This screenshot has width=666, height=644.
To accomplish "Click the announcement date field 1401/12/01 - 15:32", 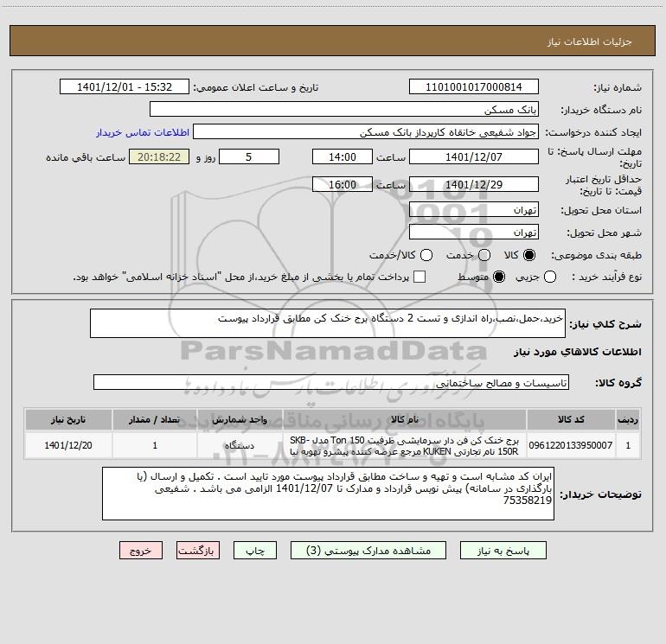I will tap(125, 87).
